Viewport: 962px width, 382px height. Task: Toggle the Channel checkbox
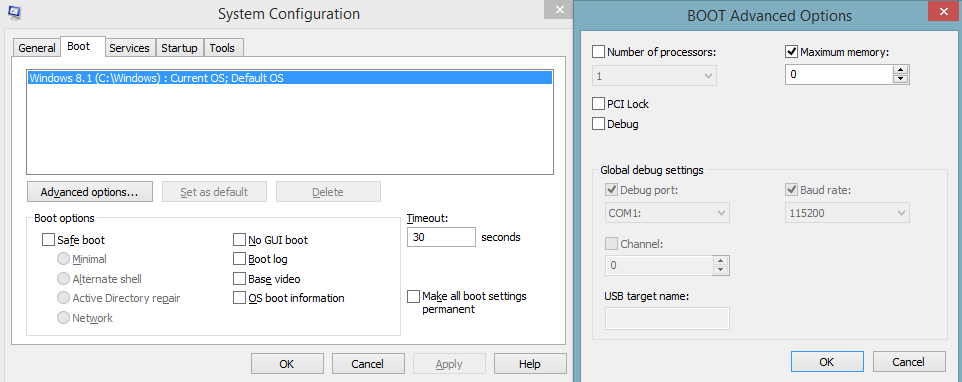pos(612,243)
